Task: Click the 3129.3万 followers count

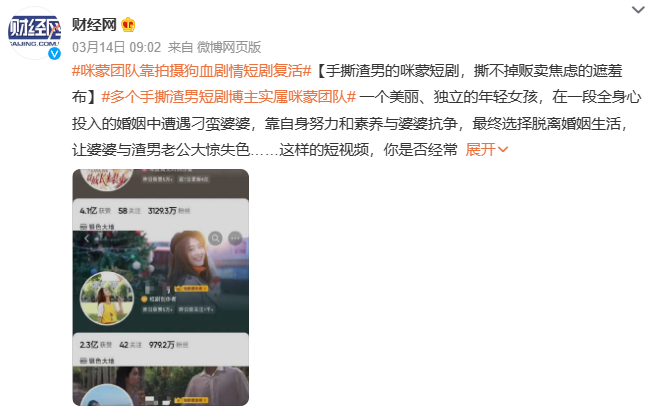Action: click(x=162, y=211)
